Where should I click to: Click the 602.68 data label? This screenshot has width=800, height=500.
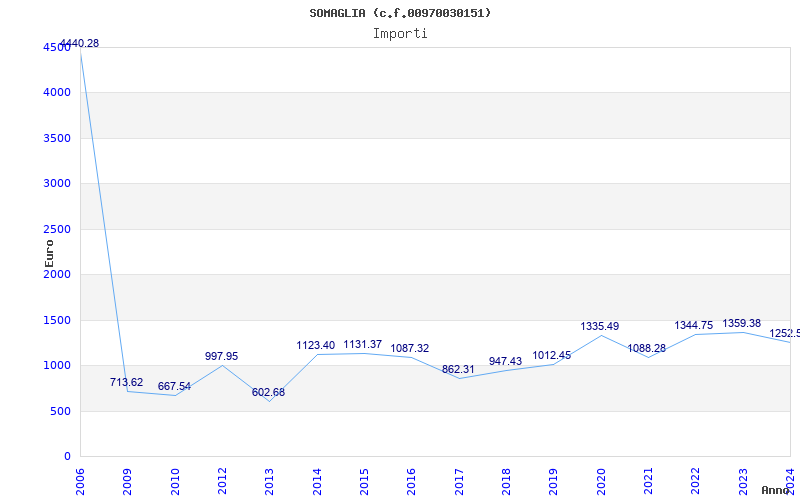(x=268, y=392)
